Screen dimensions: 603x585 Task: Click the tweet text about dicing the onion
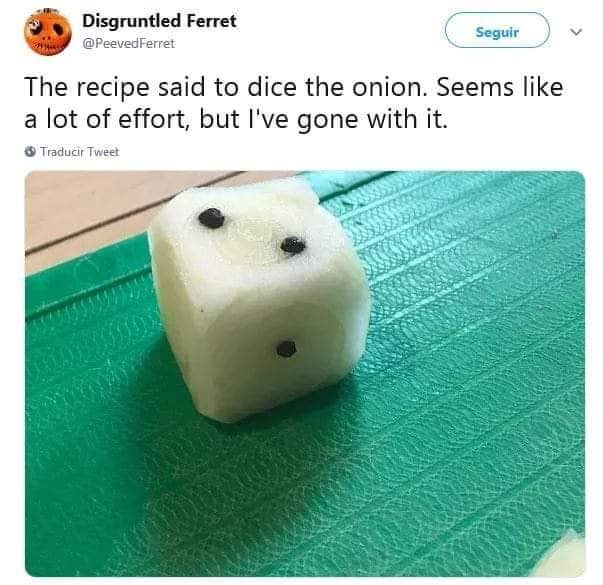tap(294, 103)
